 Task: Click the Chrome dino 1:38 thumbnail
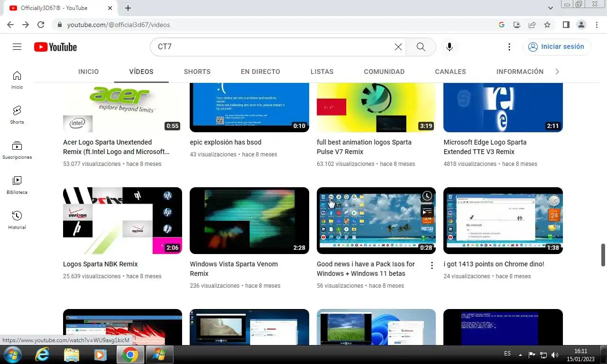(503, 220)
